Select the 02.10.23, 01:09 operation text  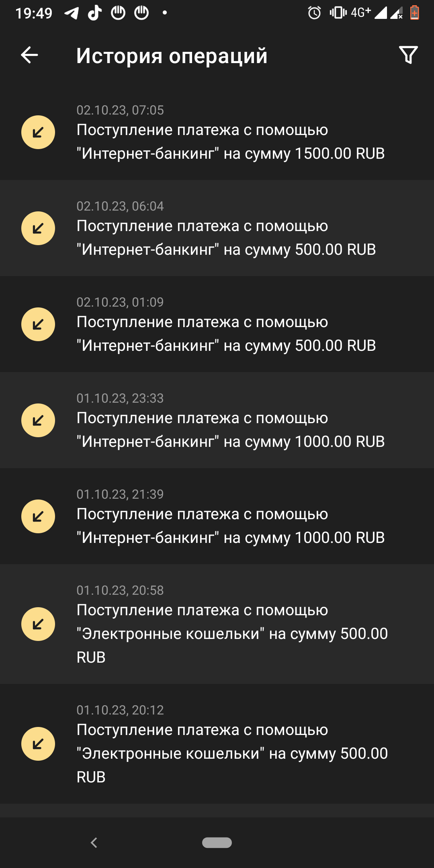pyautogui.click(x=226, y=334)
